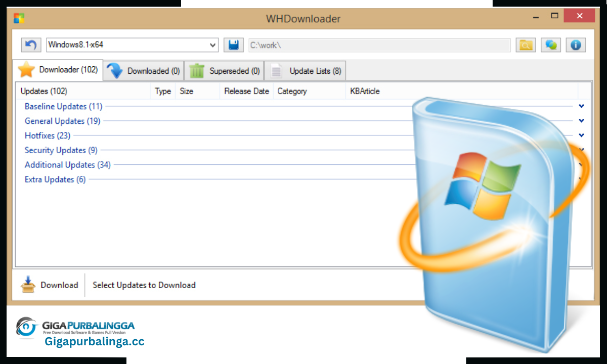Sort by the Category column header
This screenshot has height=364, width=607.
point(310,91)
